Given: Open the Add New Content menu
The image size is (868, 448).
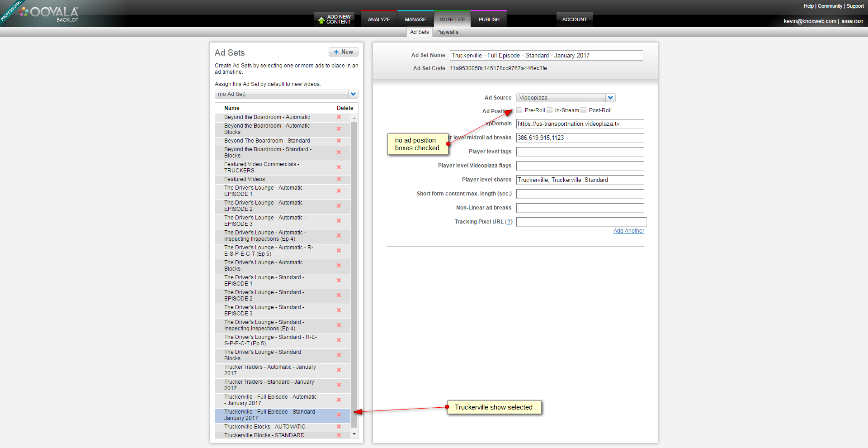Looking at the screenshot, I should [x=334, y=19].
